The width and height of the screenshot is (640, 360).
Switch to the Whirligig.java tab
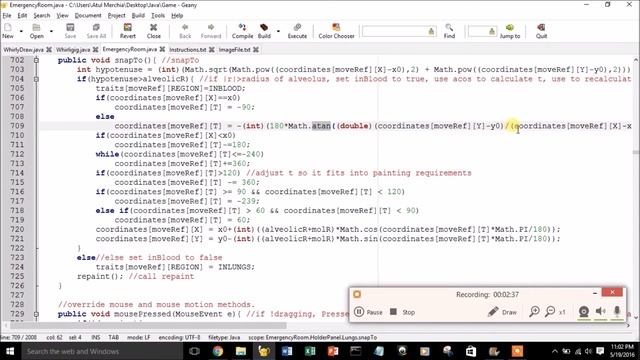point(73,49)
